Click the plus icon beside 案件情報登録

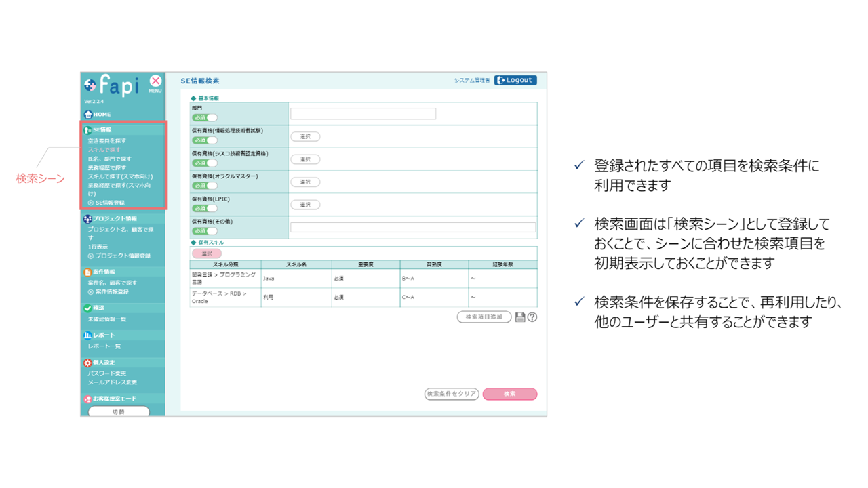pyautogui.click(x=91, y=292)
